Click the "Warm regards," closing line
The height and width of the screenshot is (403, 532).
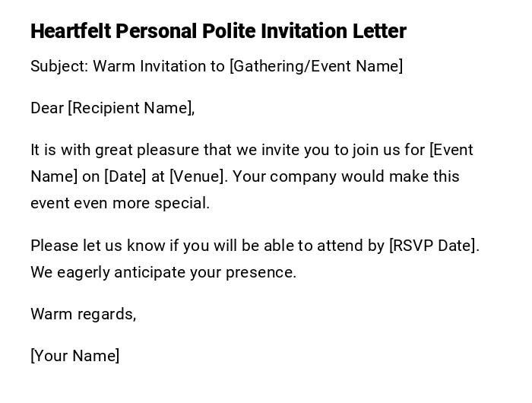[x=84, y=314]
